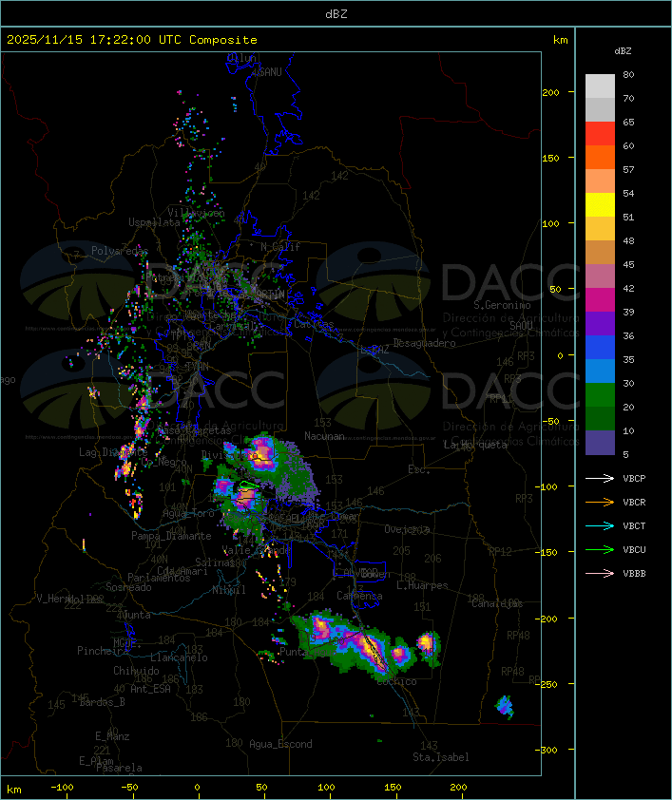672x800 pixels.
Task: Click the -100 km mark on horizontal axis
Action: tap(62, 788)
